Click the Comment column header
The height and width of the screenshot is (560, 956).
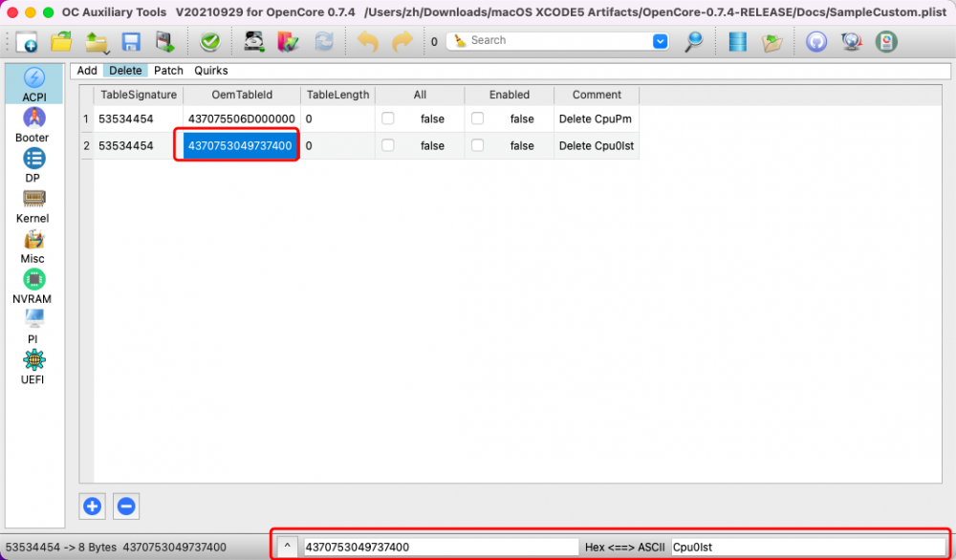pos(597,95)
